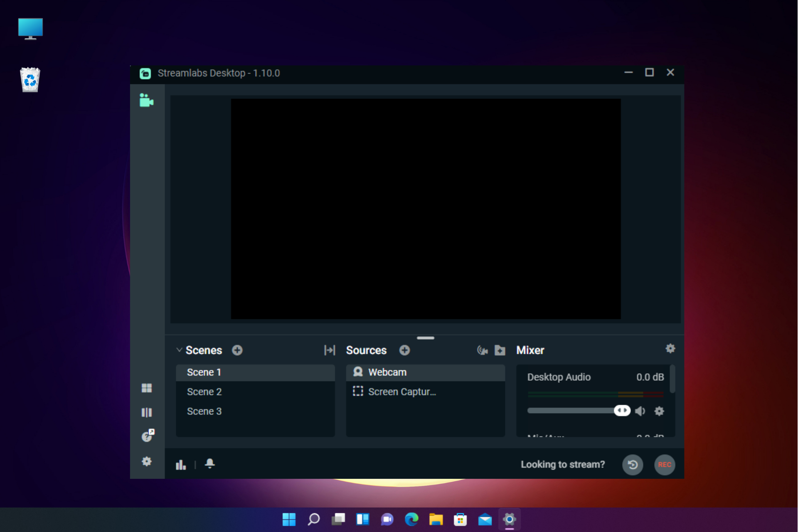
Task: Open notifications bell icon
Action: [x=210, y=463]
